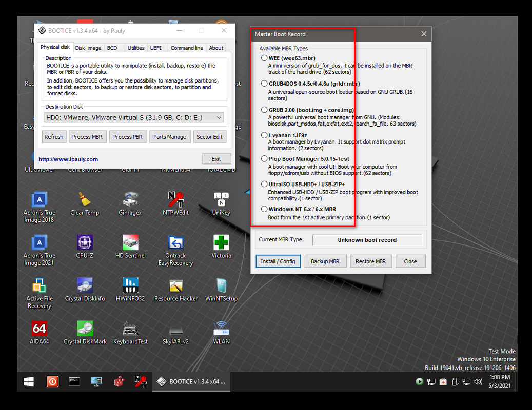Click Close button in Master Boot Record
The image size is (532, 410).
(410, 261)
